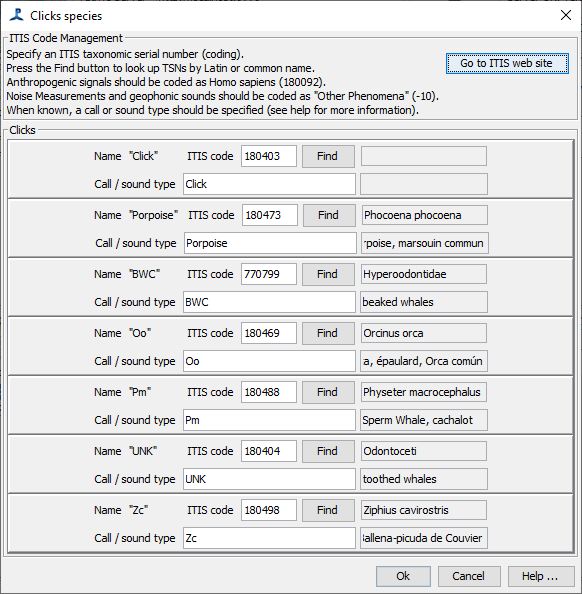Edit call type field containing Pm
582x594 pixels.
269,420
